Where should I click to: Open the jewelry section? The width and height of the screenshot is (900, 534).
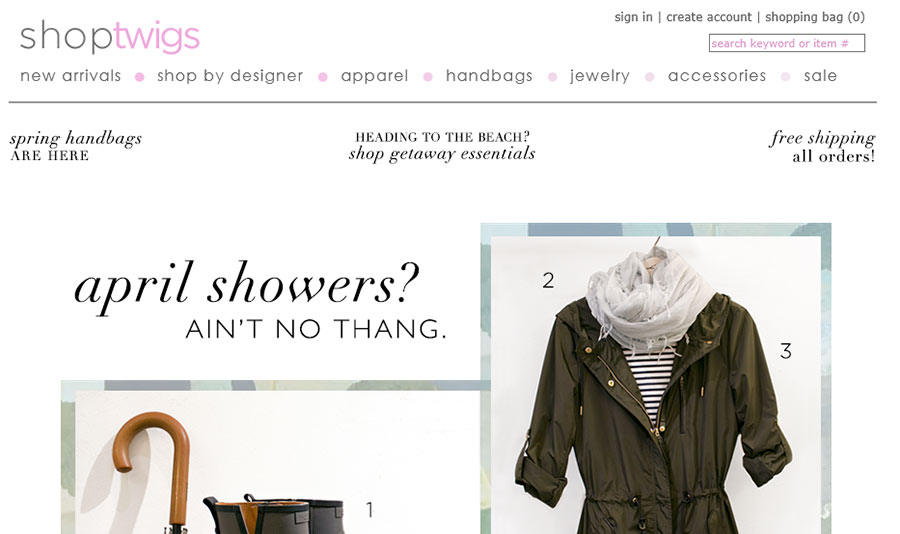point(600,76)
